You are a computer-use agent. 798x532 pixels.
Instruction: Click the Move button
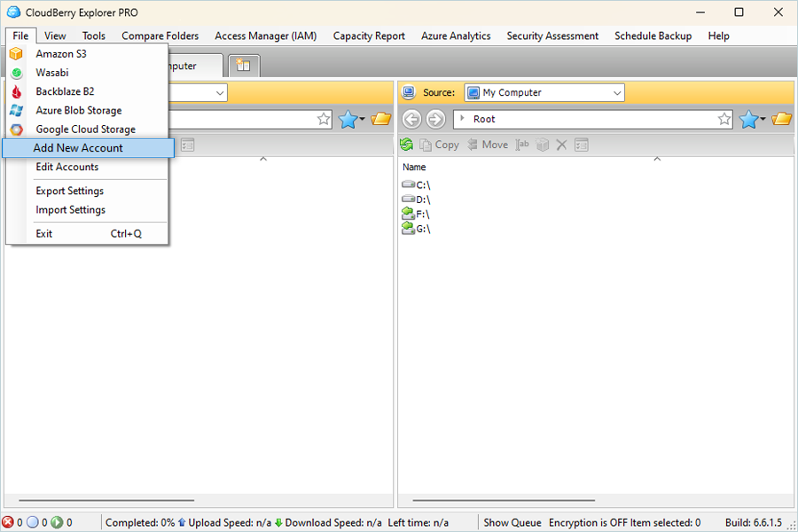pyautogui.click(x=488, y=145)
